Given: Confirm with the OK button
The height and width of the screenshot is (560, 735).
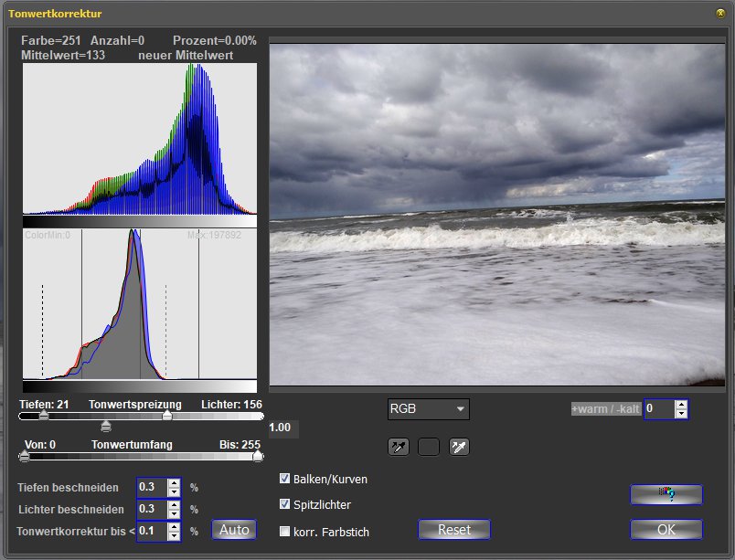Looking at the screenshot, I should pos(666,530).
